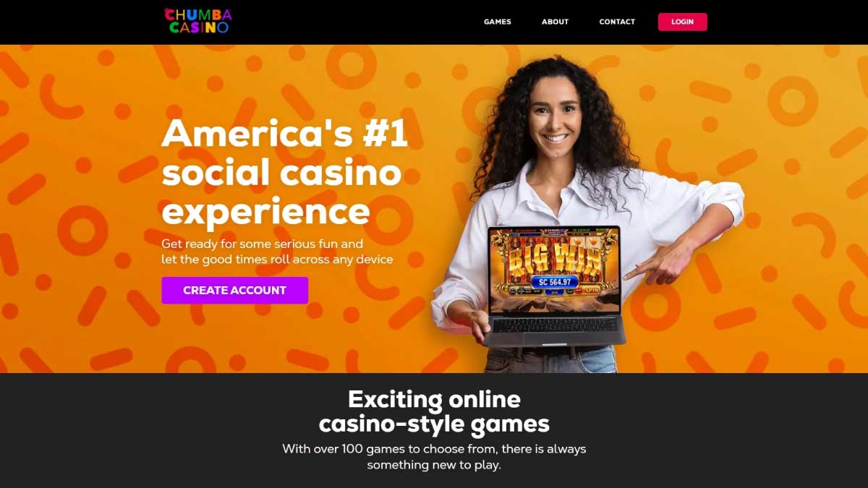Image resolution: width=868 pixels, height=488 pixels.
Task: Click the blue button below the prize banner
Action: (555, 292)
